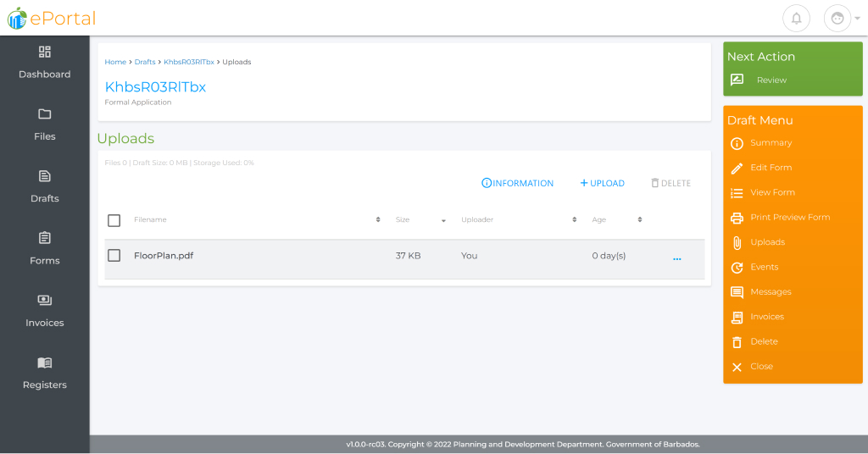
Task: Expand the user account dropdown arrow
Action: click(858, 19)
